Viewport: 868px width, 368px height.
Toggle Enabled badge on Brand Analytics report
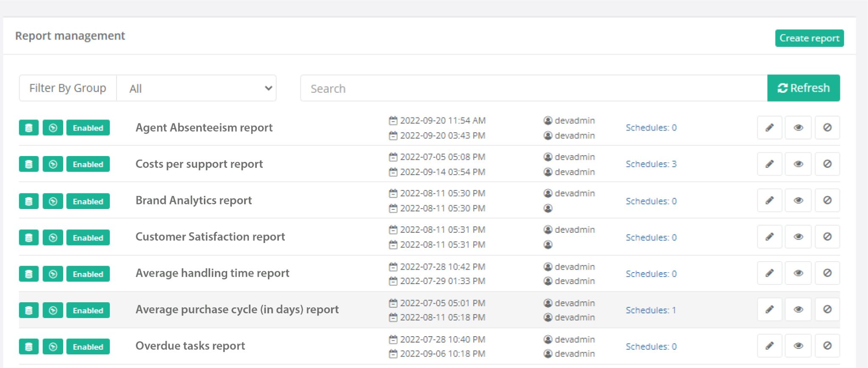[x=88, y=201]
